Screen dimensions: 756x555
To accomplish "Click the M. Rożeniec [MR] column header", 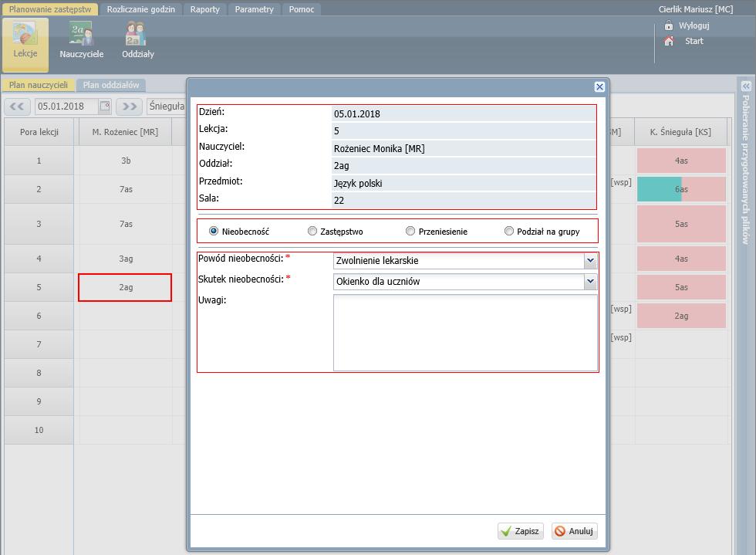I will pyautogui.click(x=125, y=132).
